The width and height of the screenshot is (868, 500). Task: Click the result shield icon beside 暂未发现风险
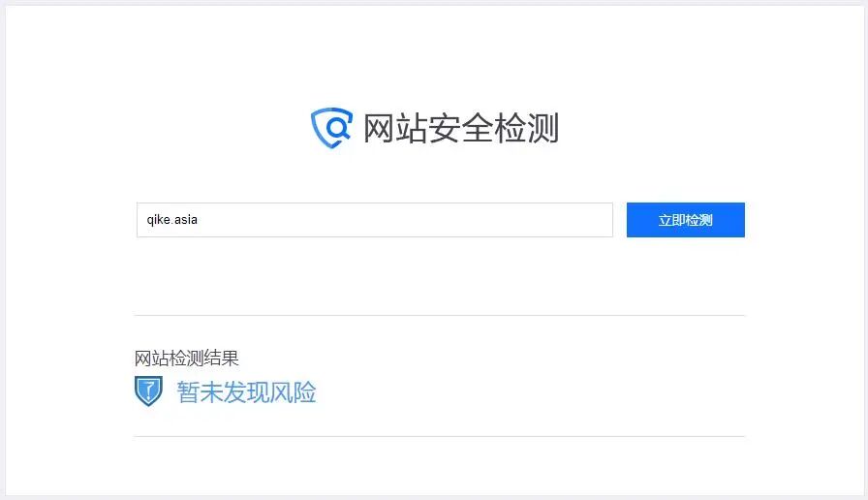point(148,391)
